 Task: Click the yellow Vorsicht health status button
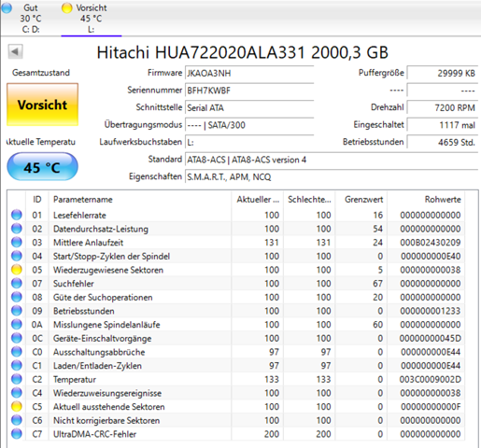pyautogui.click(x=42, y=105)
